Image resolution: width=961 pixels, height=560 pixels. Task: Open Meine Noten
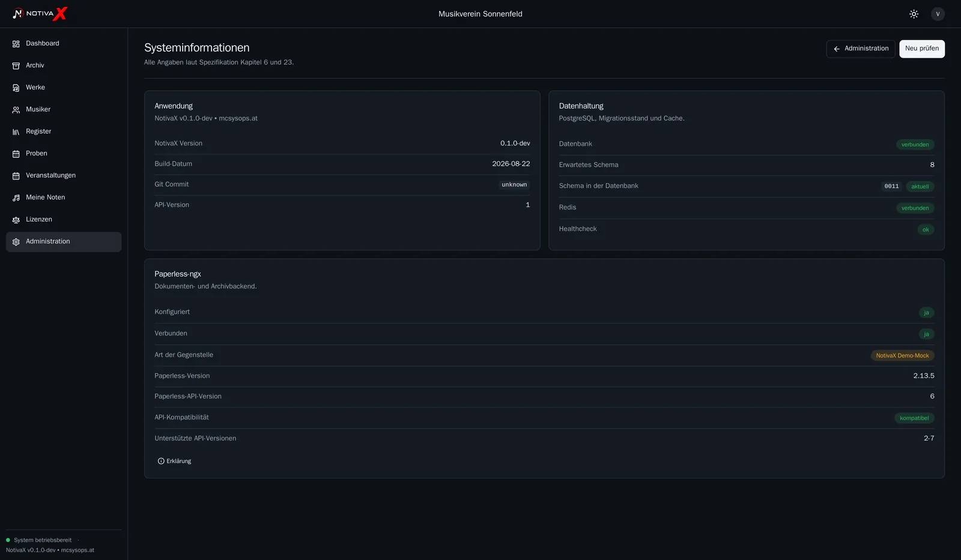(x=64, y=197)
